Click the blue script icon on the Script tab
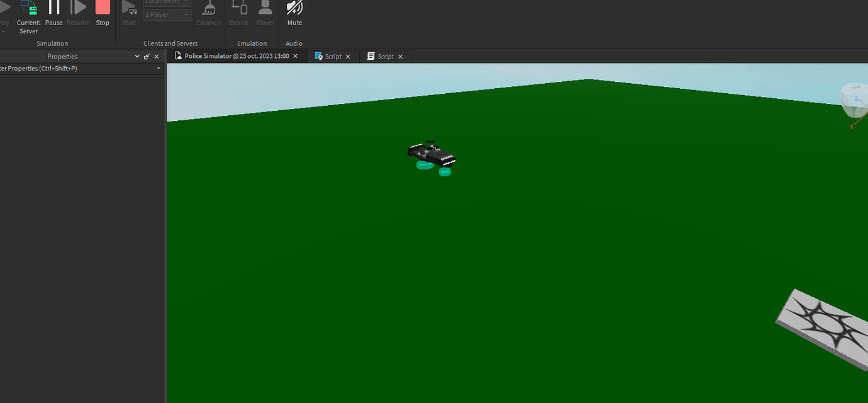 pyautogui.click(x=320, y=56)
